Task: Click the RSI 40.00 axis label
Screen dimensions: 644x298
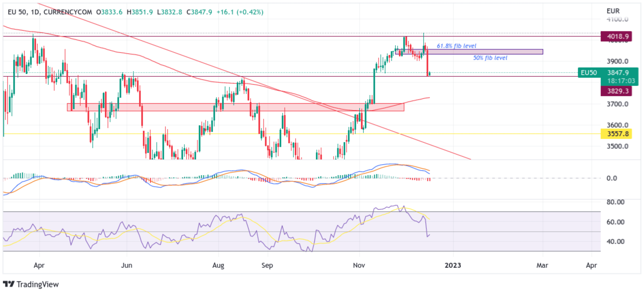Action: pos(615,242)
